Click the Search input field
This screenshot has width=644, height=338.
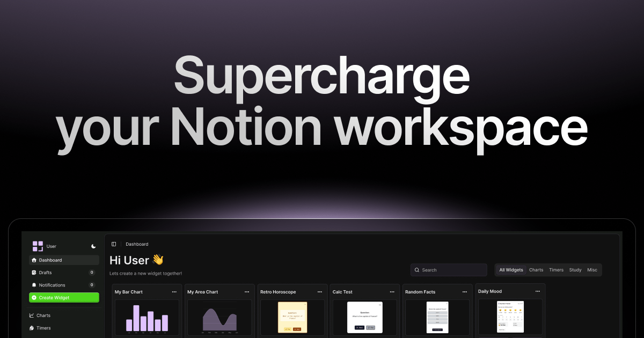[x=449, y=270]
